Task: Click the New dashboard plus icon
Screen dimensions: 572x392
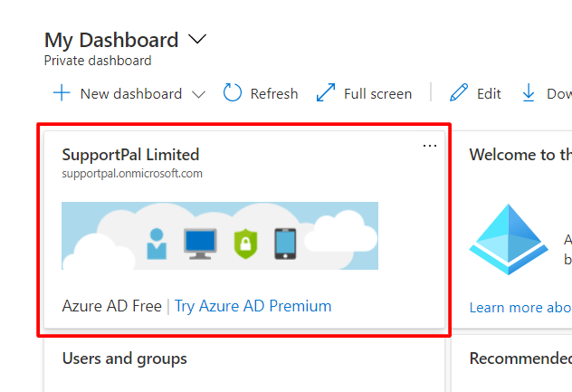Action: [x=62, y=93]
